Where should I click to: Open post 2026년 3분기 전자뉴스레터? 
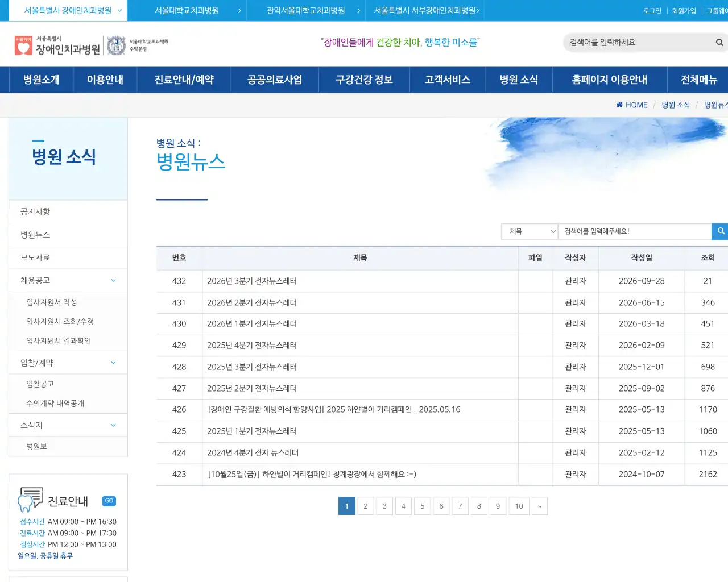252,281
